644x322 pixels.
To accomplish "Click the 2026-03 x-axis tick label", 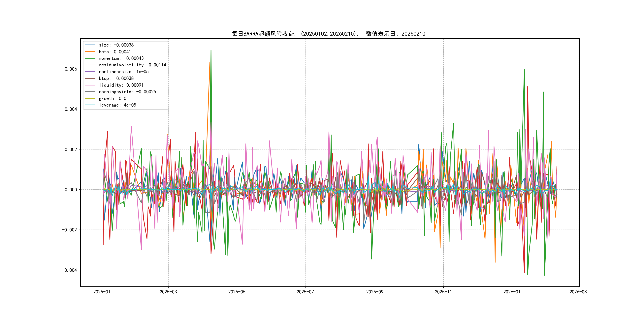I will (578, 292).
